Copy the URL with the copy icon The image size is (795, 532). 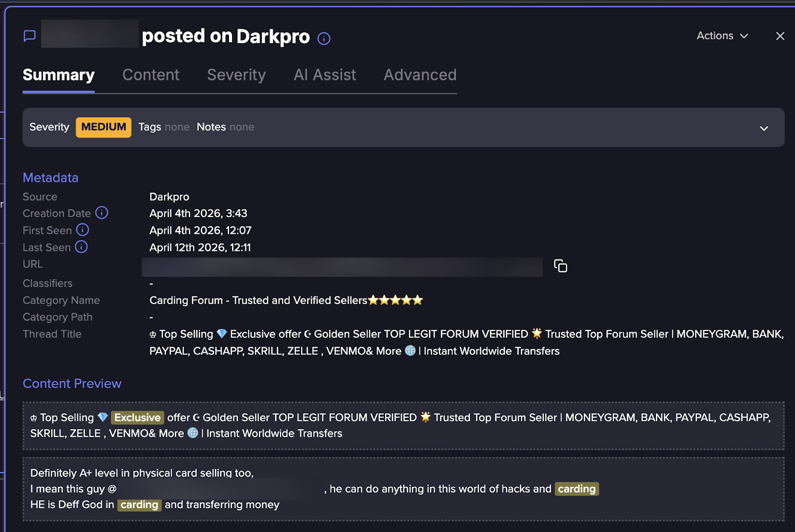click(x=560, y=266)
